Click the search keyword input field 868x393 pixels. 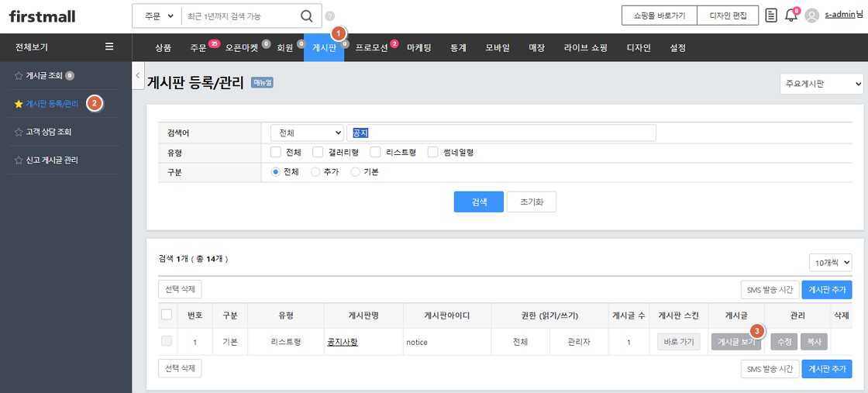point(501,133)
